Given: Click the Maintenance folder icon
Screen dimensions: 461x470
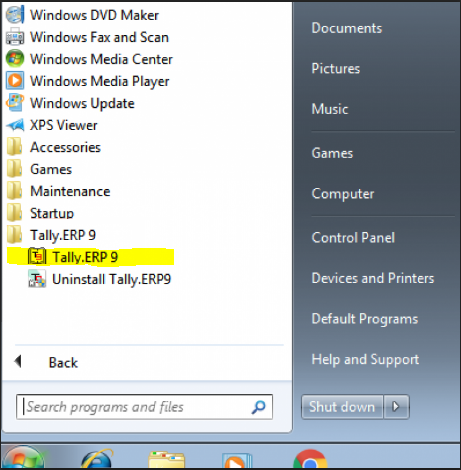Looking at the screenshot, I should coord(15,191).
